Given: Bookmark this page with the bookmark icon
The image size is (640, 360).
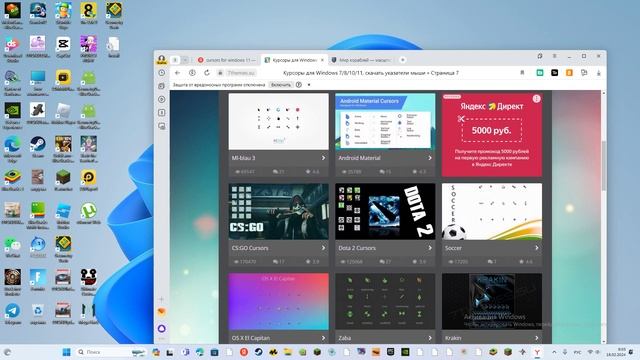Looking at the screenshot, I should (522, 73).
